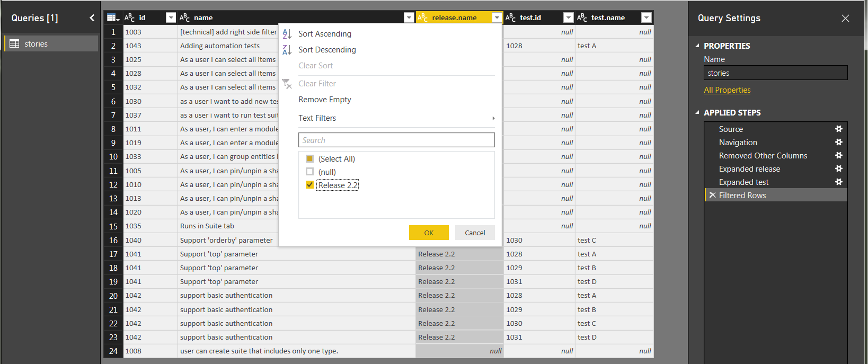Open the Text Filters menu entry
This screenshot has width=868, height=364.
coord(317,118)
